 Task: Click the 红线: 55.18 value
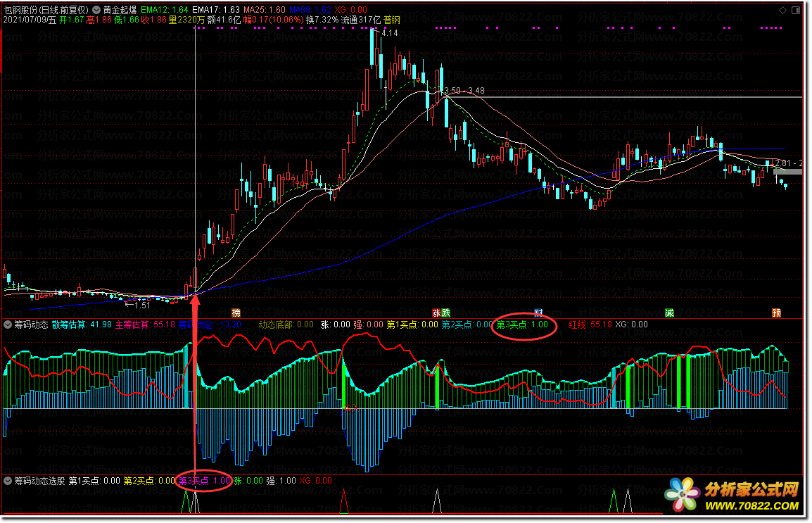[590, 324]
